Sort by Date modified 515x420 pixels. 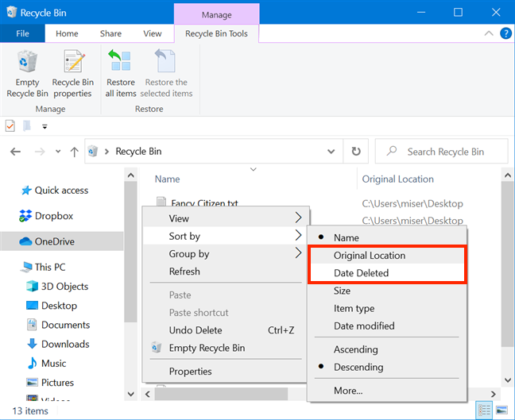coord(387,326)
